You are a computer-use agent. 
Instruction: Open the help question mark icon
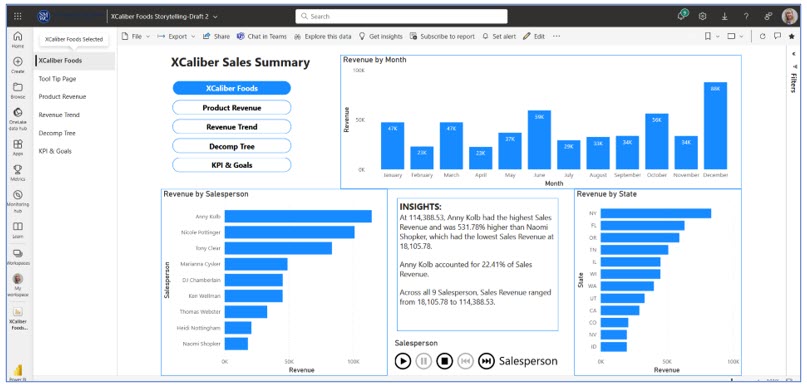click(746, 16)
